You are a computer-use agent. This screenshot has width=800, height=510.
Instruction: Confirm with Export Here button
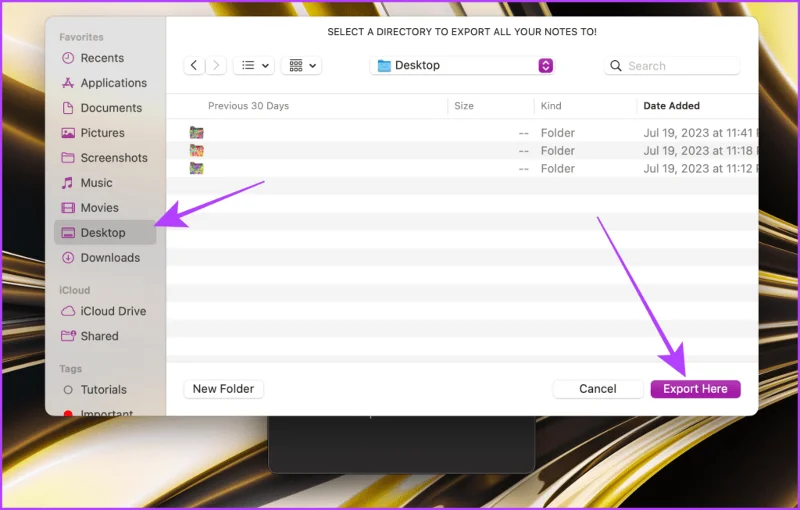[695, 389]
